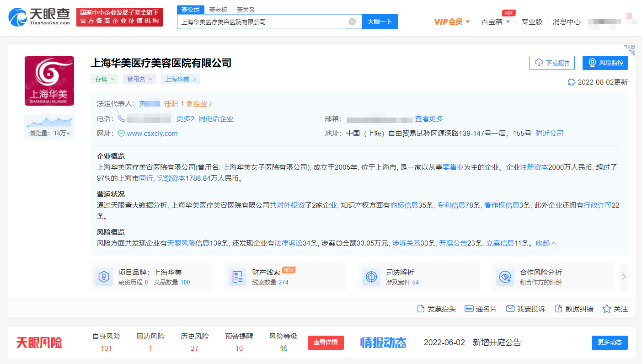Open the 行政许可 link
The image size is (642, 364).
598,205
